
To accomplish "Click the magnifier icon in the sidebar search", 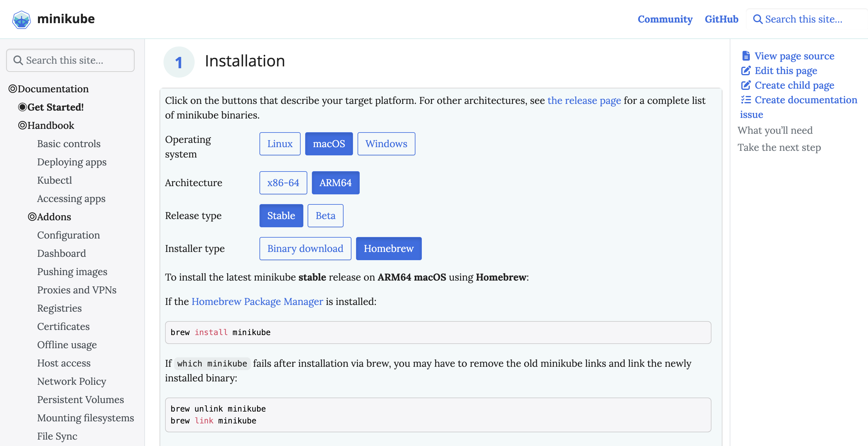I will pyautogui.click(x=19, y=60).
